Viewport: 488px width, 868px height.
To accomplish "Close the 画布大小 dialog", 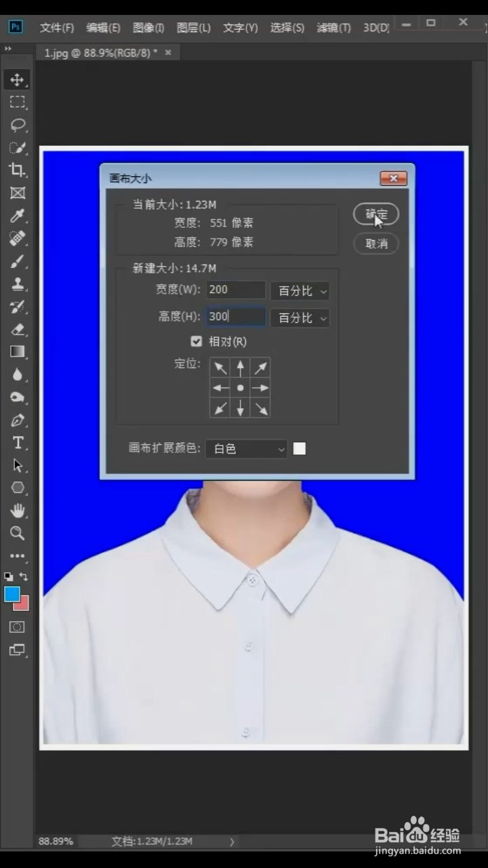I will coord(394,179).
